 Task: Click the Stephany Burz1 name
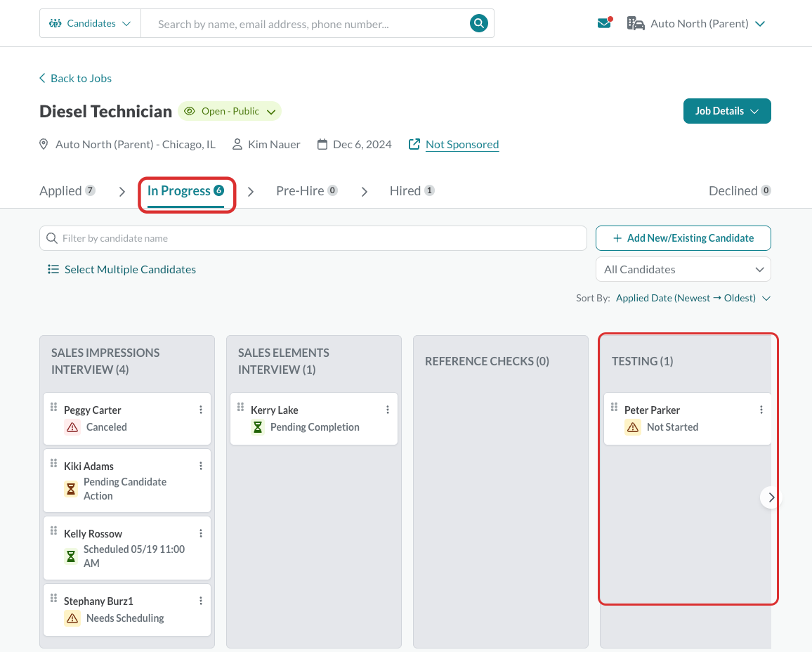98,601
